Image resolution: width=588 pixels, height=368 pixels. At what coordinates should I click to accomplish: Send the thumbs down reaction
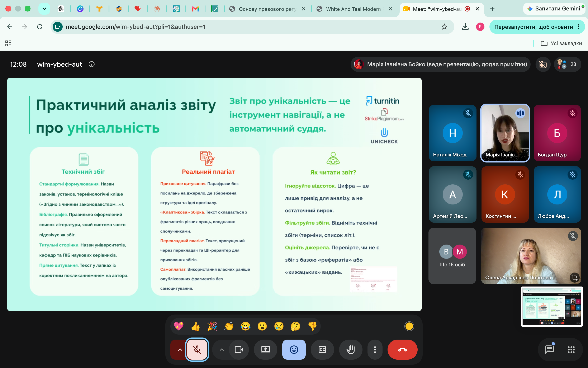pyautogui.click(x=312, y=326)
